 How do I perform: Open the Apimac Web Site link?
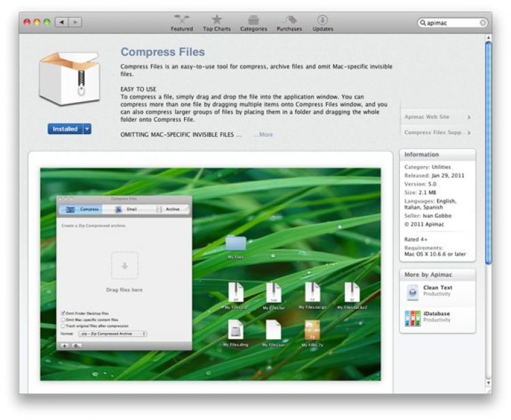[437, 117]
